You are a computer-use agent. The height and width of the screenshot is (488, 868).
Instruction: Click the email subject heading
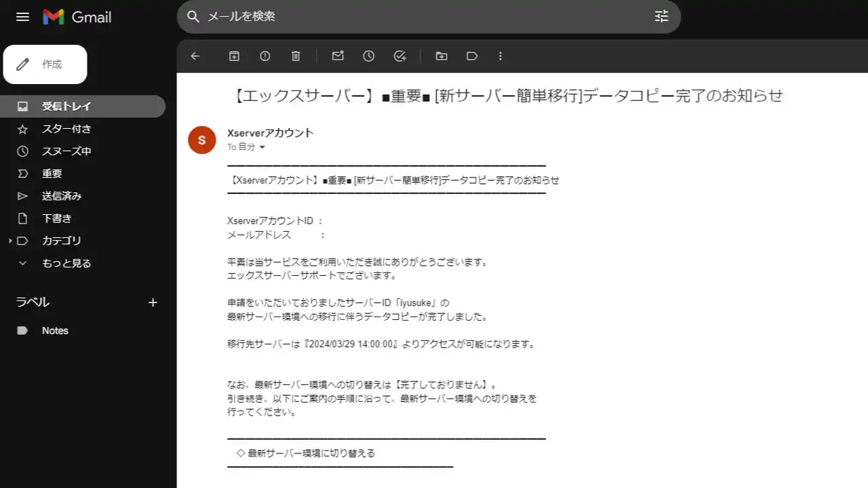(x=507, y=96)
